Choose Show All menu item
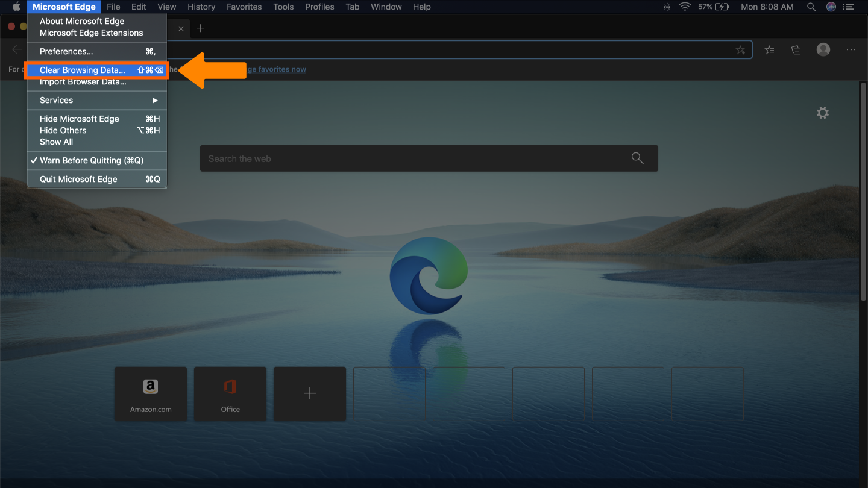 pos(97,142)
